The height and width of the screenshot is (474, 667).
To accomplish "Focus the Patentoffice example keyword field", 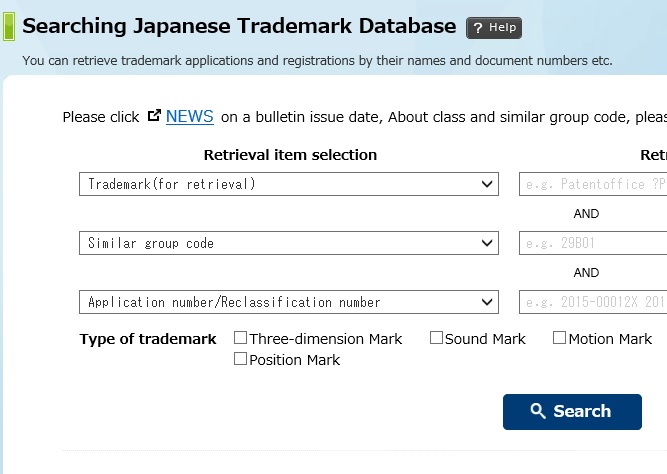I will [x=593, y=184].
